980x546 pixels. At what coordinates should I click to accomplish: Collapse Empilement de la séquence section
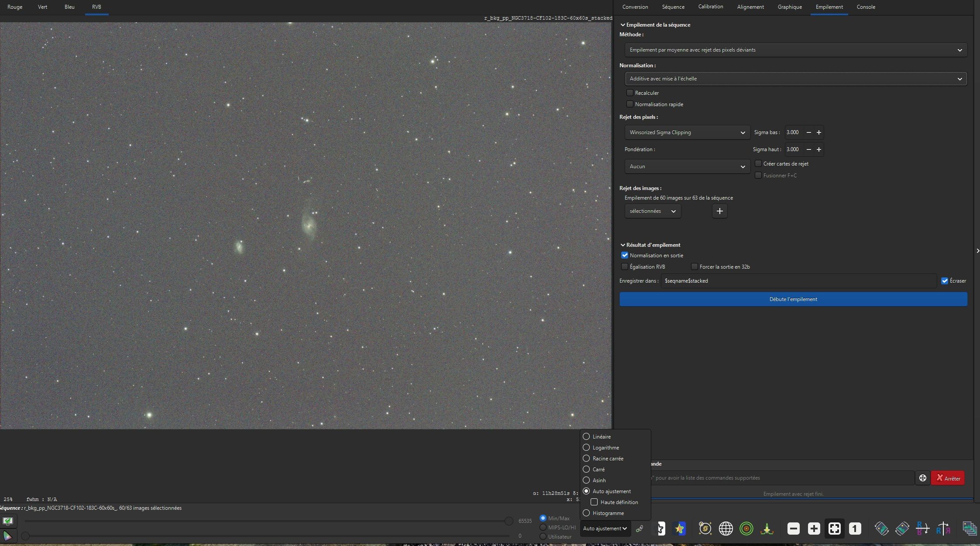click(x=623, y=25)
